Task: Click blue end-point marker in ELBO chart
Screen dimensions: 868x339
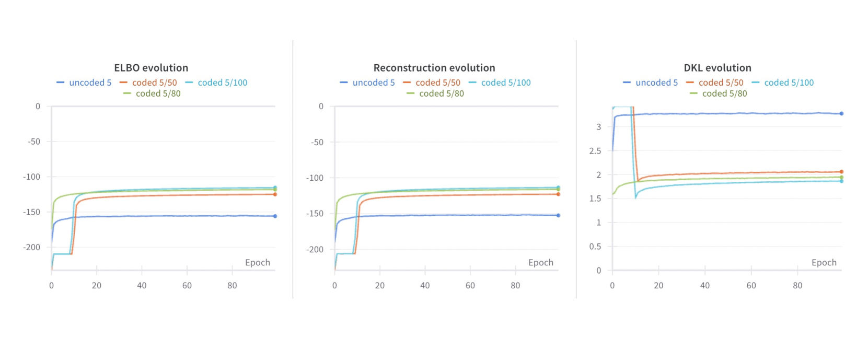Action: pos(275,216)
